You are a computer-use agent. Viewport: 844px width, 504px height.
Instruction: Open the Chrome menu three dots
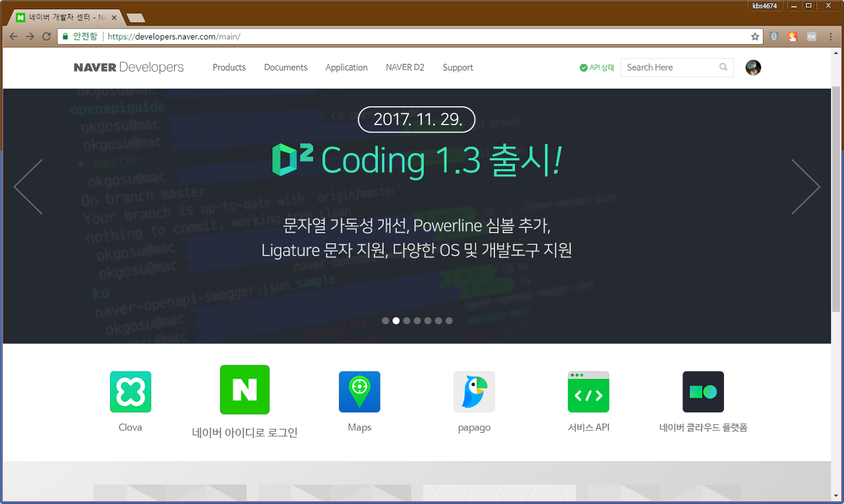tap(832, 37)
